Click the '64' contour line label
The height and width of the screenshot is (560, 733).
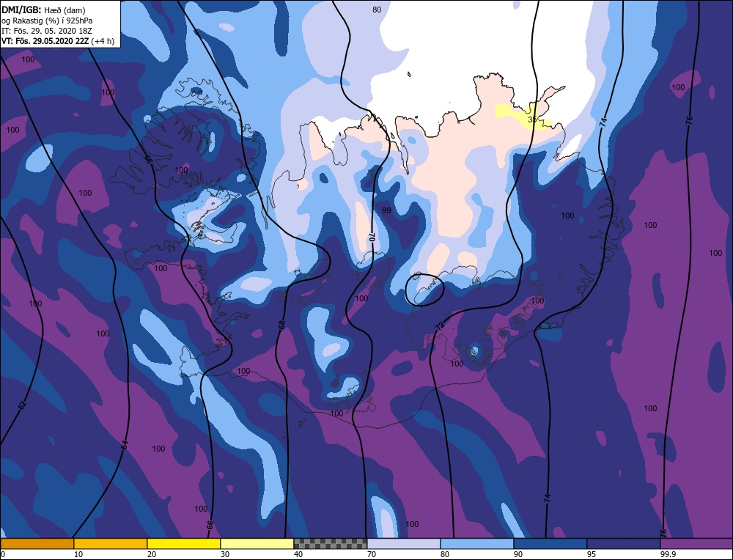point(124,445)
